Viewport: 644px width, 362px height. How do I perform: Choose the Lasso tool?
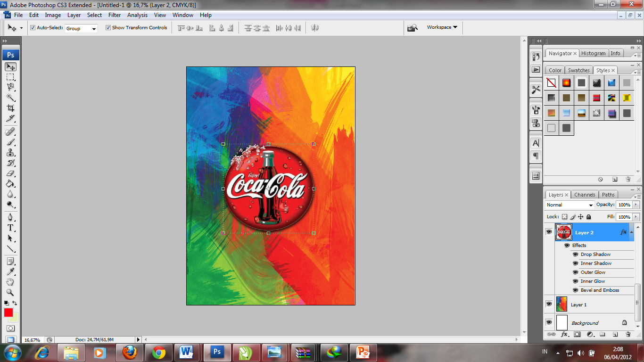click(x=10, y=87)
